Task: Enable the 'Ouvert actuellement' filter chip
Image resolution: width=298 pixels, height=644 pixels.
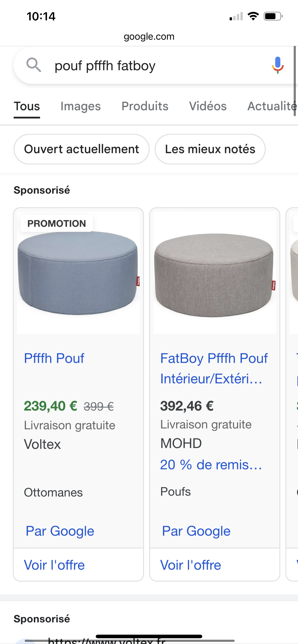Action: tap(81, 149)
